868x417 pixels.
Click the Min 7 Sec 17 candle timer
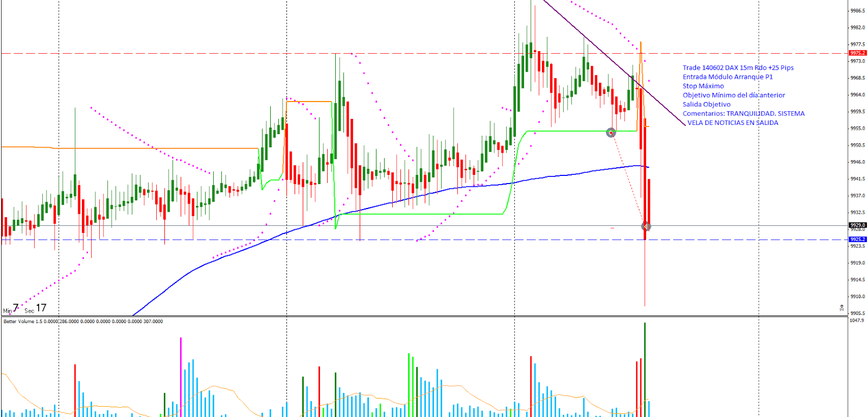25,308
